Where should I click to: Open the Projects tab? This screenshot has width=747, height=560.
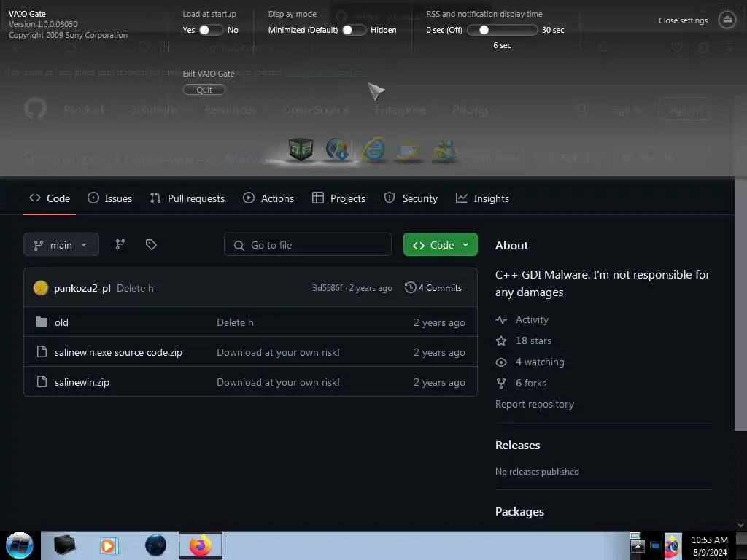(x=338, y=198)
